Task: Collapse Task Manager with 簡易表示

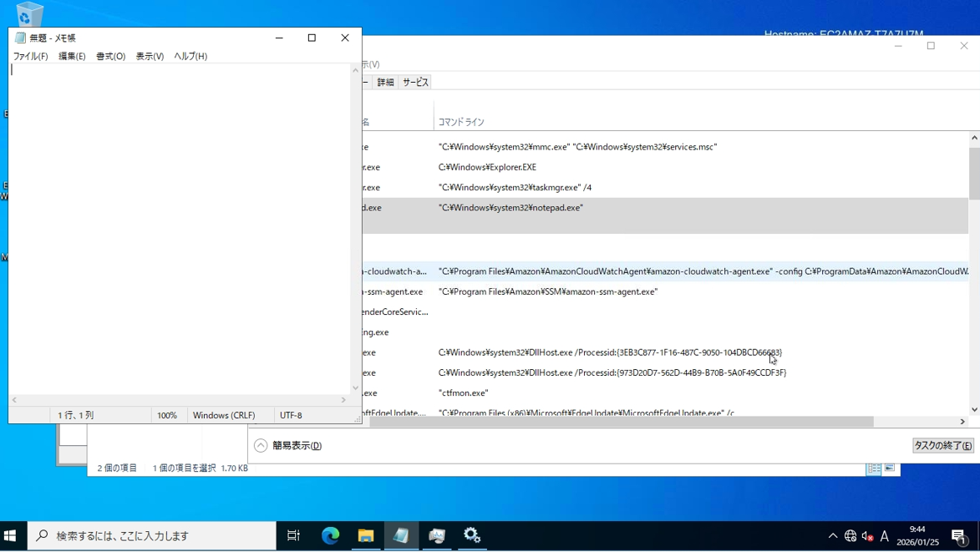Action: coord(289,446)
